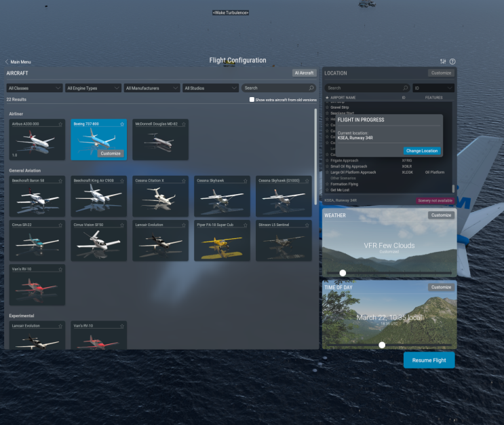Screen dimensions: 504x425
Task: Select the Large Oil Platform Approach row
Action: tap(389, 172)
